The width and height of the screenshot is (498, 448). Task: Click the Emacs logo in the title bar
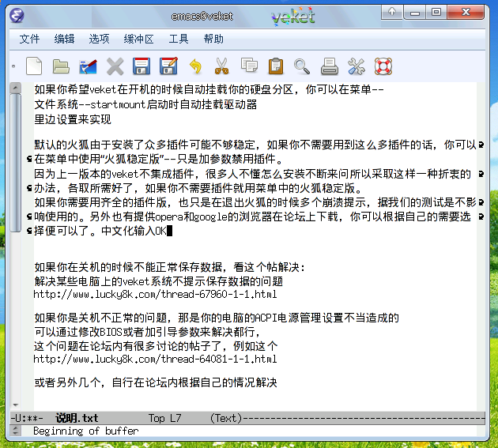coord(17,15)
